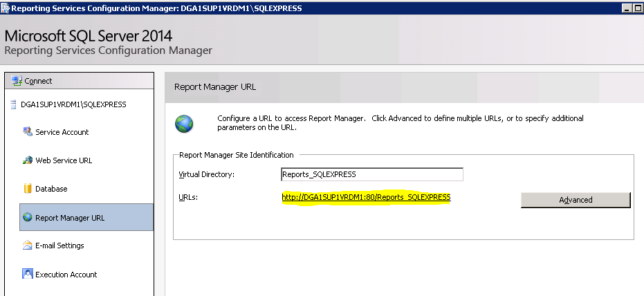644x296 pixels.
Task: Click the Connect button in sidebar
Action: click(80, 81)
